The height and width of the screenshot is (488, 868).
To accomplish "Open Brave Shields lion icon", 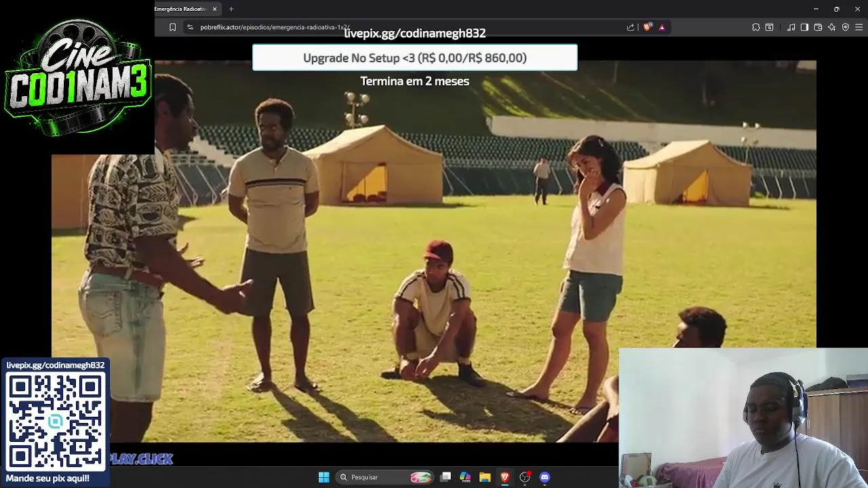I will pyautogui.click(x=647, y=27).
